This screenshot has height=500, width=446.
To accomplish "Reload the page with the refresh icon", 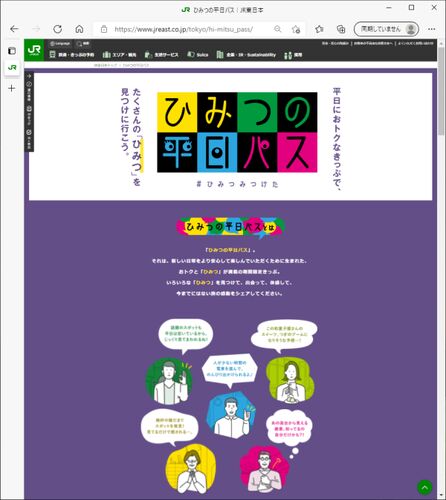I will 58,29.
